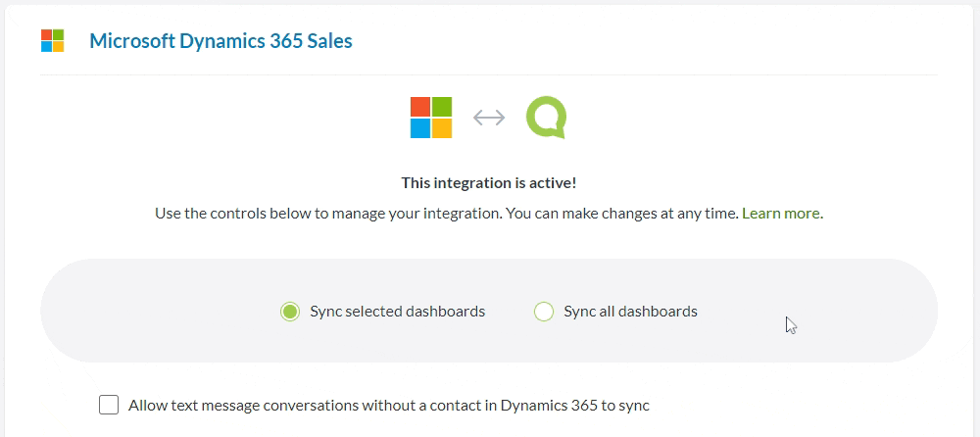
Task: Click the "Sync all dashboards" label text
Action: pyautogui.click(x=630, y=312)
